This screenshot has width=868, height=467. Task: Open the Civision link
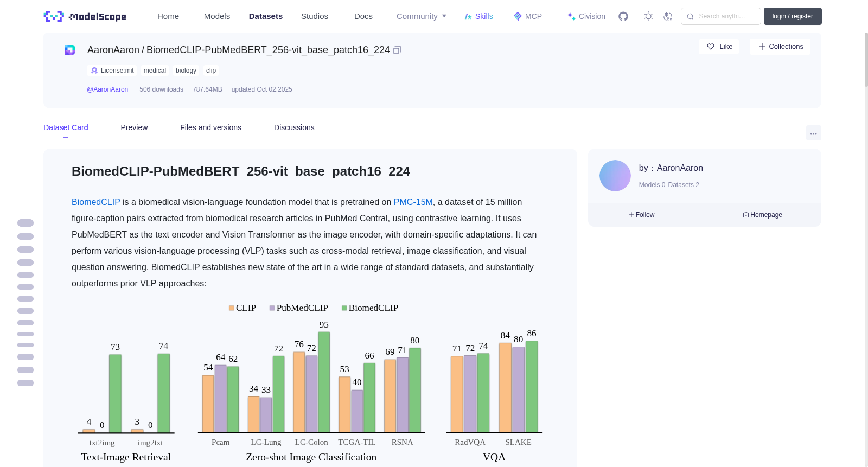586,16
